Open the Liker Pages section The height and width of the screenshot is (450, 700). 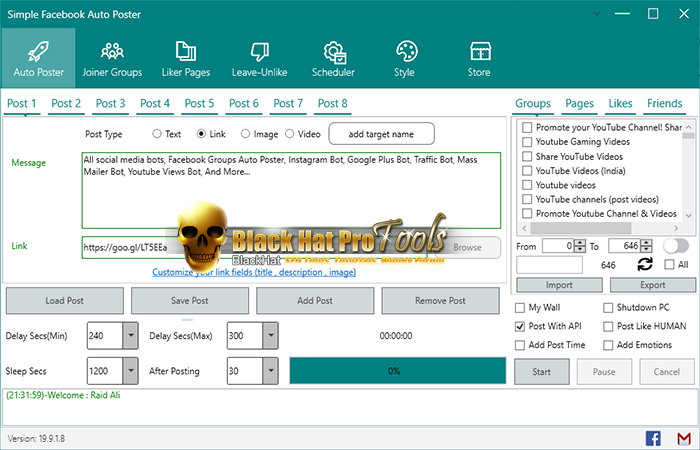pos(186,58)
